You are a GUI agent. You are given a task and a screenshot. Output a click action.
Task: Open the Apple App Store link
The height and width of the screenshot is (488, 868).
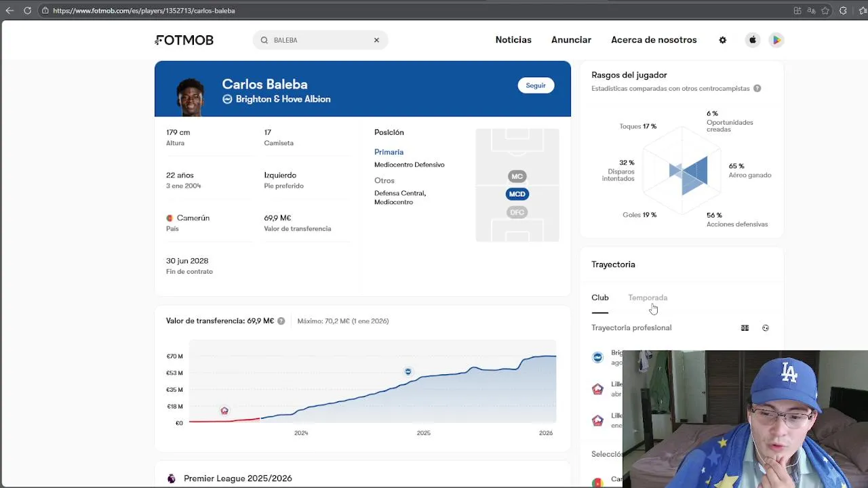point(753,40)
